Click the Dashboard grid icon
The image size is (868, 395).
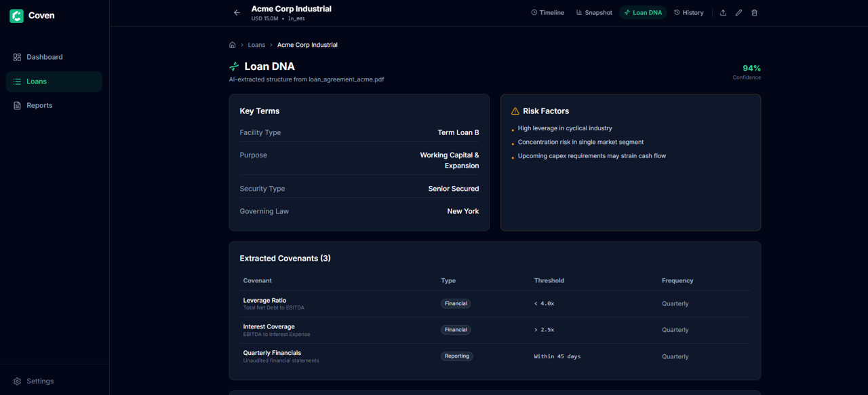pos(18,57)
